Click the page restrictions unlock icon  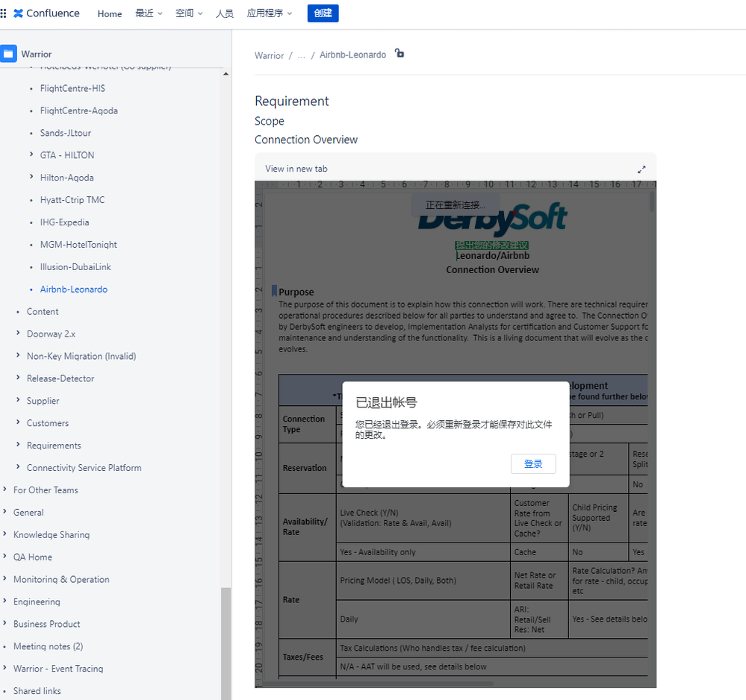(x=400, y=53)
